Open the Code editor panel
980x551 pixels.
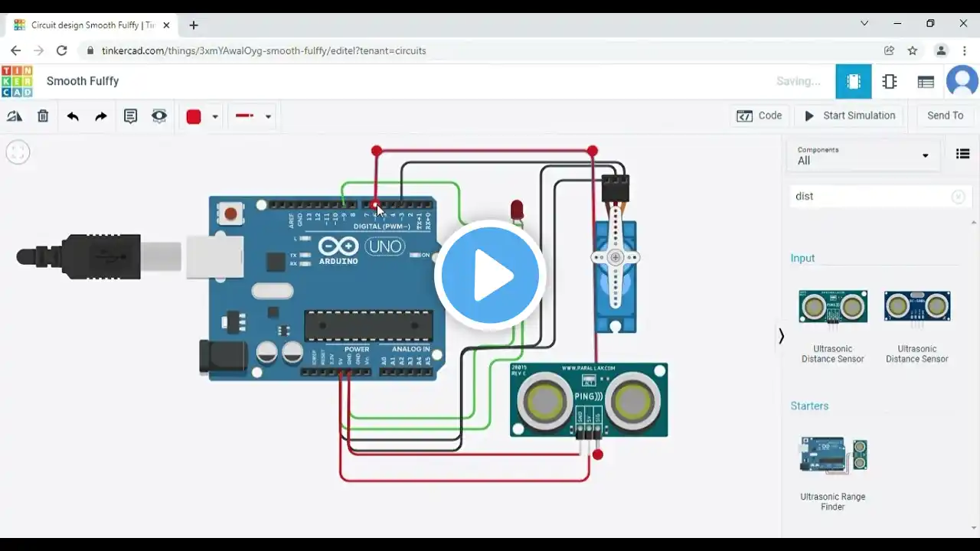(759, 116)
